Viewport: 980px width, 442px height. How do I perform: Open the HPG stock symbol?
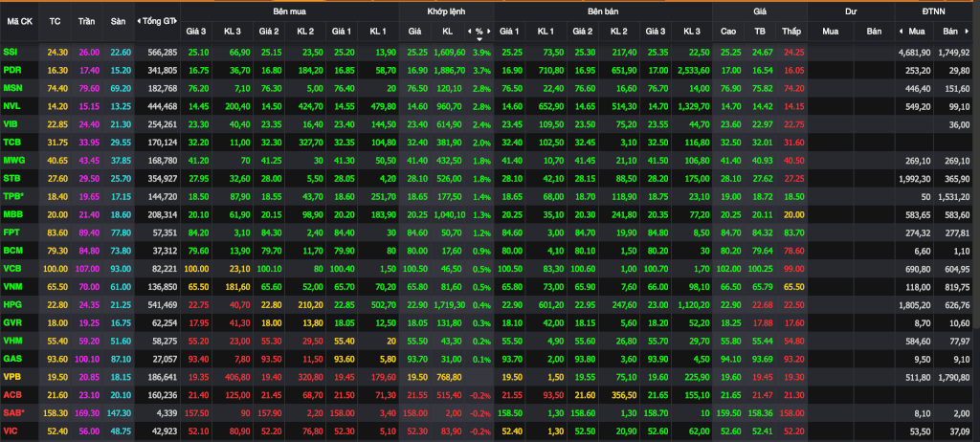tap(11, 305)
